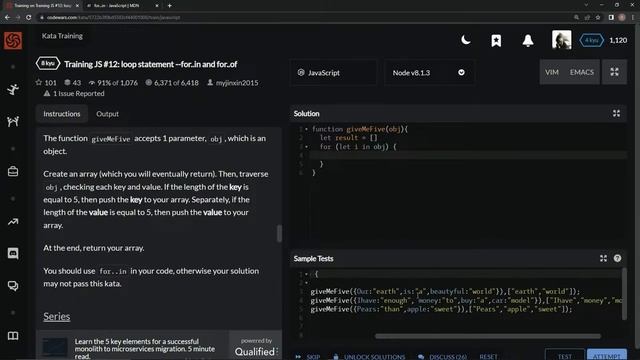Open a new browser tab

(x=169, y=6)
